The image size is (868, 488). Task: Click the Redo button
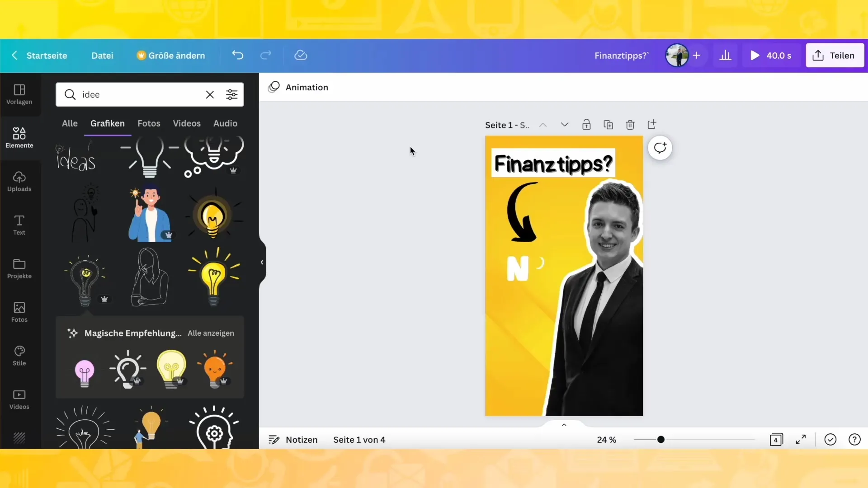266,56
